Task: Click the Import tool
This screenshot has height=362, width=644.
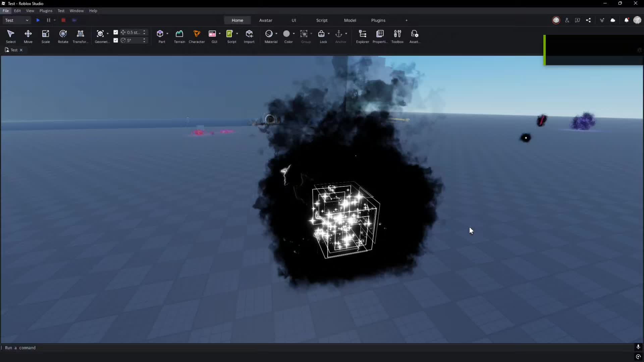Action: [x=249, y=37]
